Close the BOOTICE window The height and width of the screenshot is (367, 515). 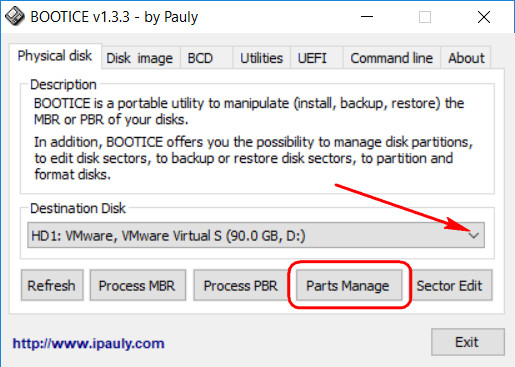pos(484,17)
